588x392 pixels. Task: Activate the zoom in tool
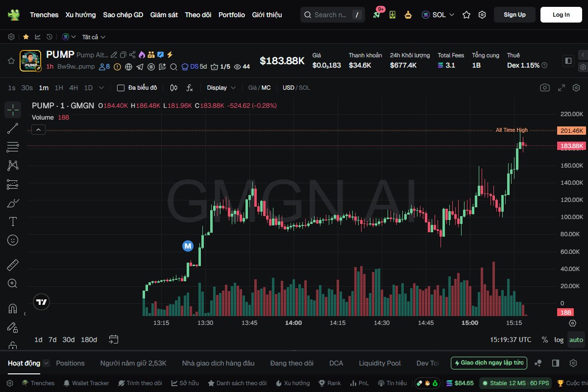tap(13, 283)
